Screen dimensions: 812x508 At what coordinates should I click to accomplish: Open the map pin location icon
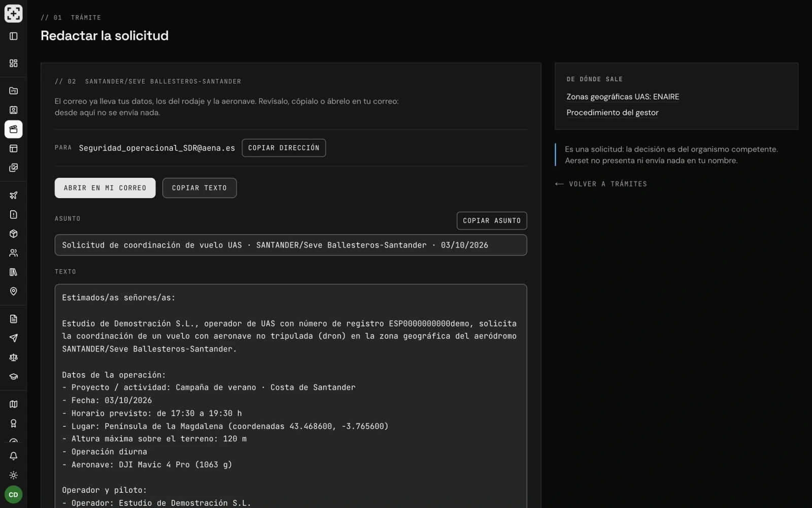tap(14, 291)
